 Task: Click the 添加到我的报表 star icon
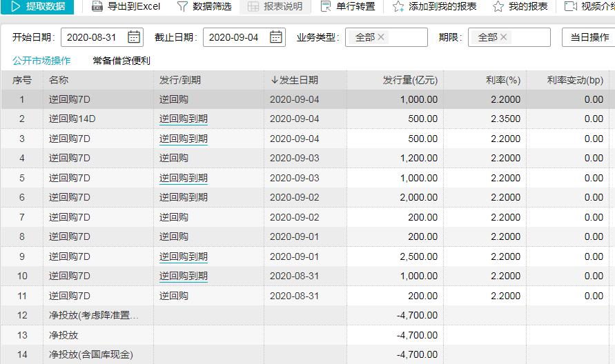pyautogui.click(x=398, y=6)
